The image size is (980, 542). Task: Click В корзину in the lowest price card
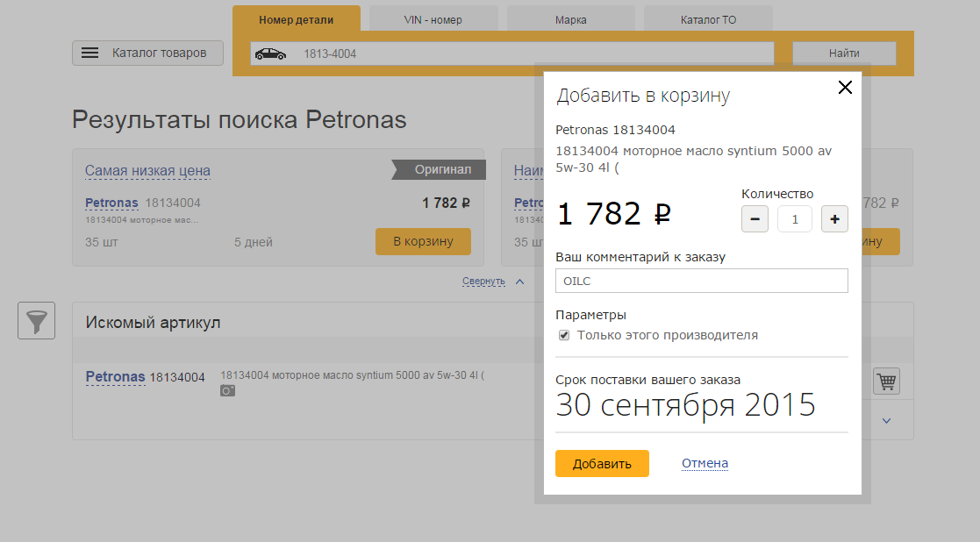(x=423, y=242)
